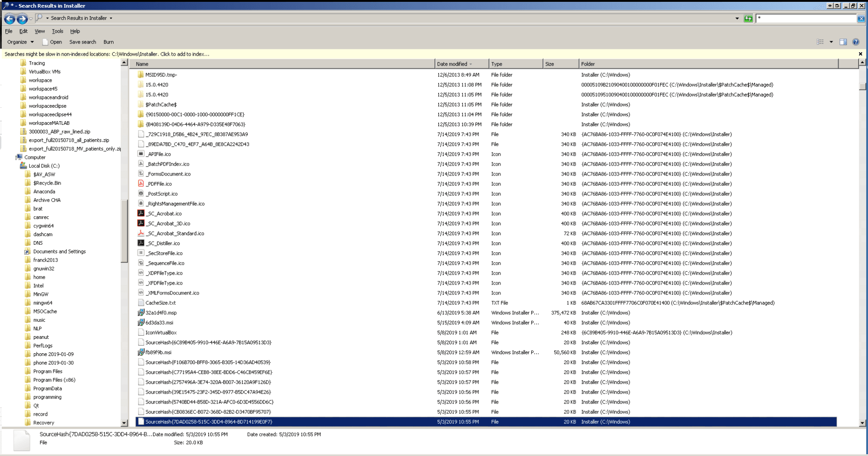The width and height of the screenshot is (868, 456).
Task: Click the change view icon
Action: coord(820,42)
